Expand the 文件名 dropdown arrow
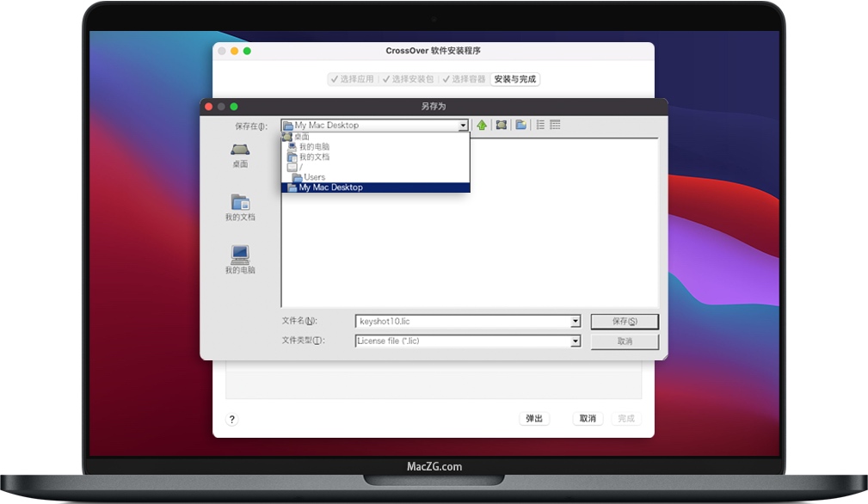Viewport: 868px width, 504px height. (576, 322)
